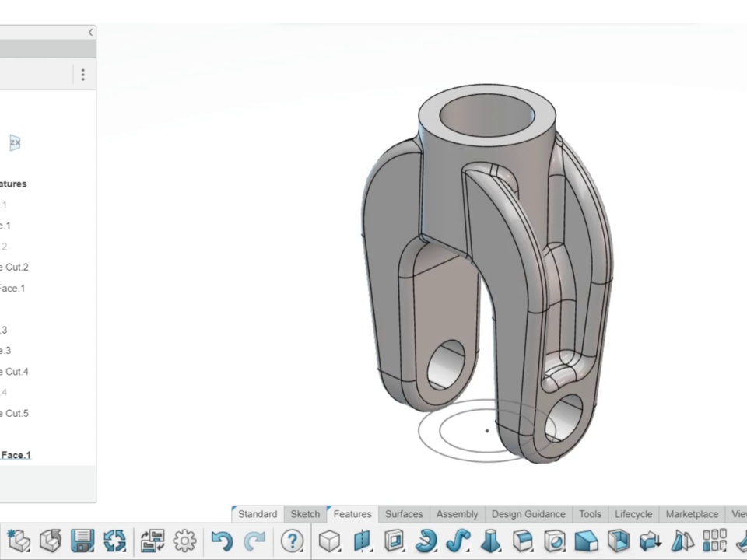This screenshot has width=747, height=560.
Task: Switch to the Marketplace tab
Action: coord(692,514)
